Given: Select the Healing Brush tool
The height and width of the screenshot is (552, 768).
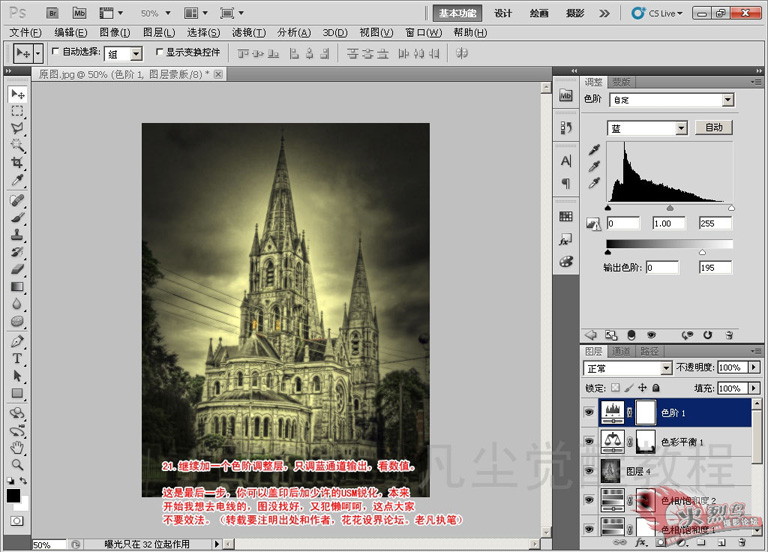Looking at the screenshot, I should point(17,200).
